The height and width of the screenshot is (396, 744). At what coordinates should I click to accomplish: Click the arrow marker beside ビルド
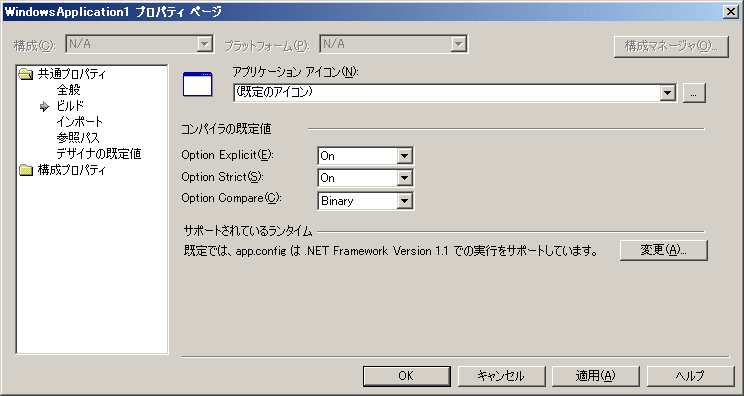click(45, 106)
